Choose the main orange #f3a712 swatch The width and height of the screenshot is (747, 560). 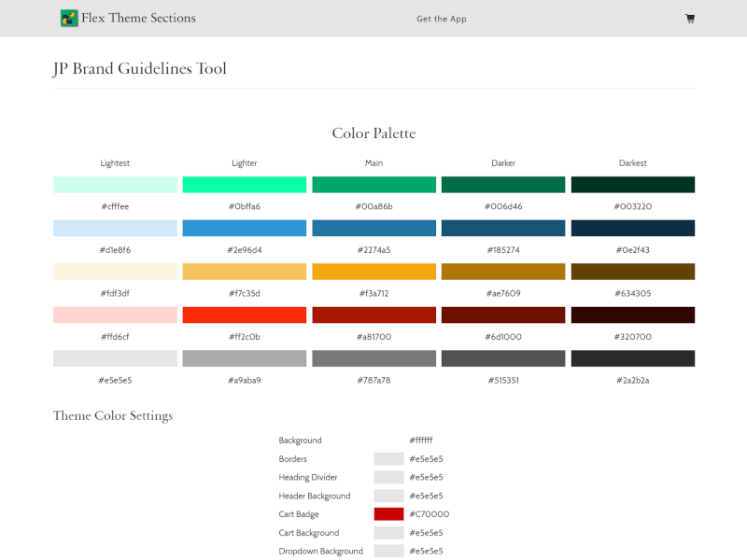pos(373,272)
